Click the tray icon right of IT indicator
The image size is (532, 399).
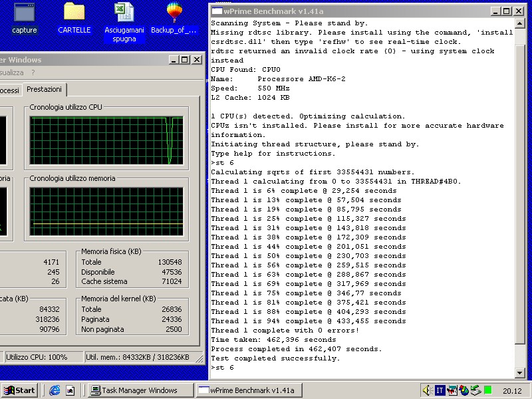point(452,390)
